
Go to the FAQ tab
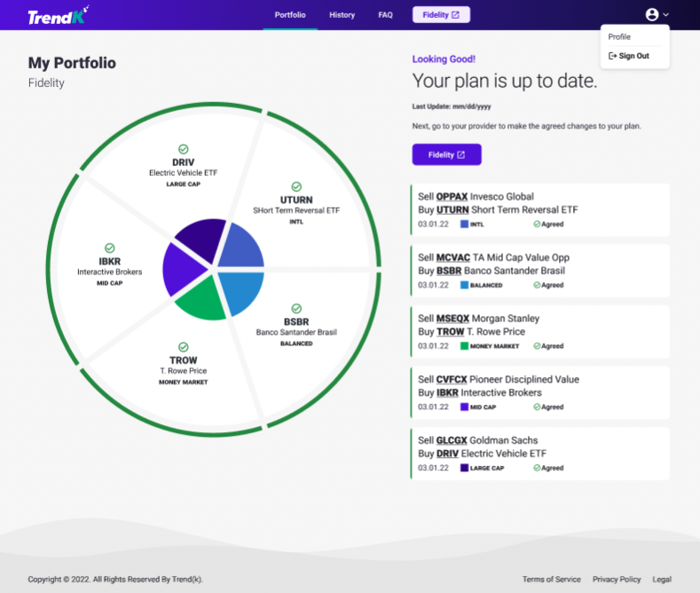coord(385,15)
